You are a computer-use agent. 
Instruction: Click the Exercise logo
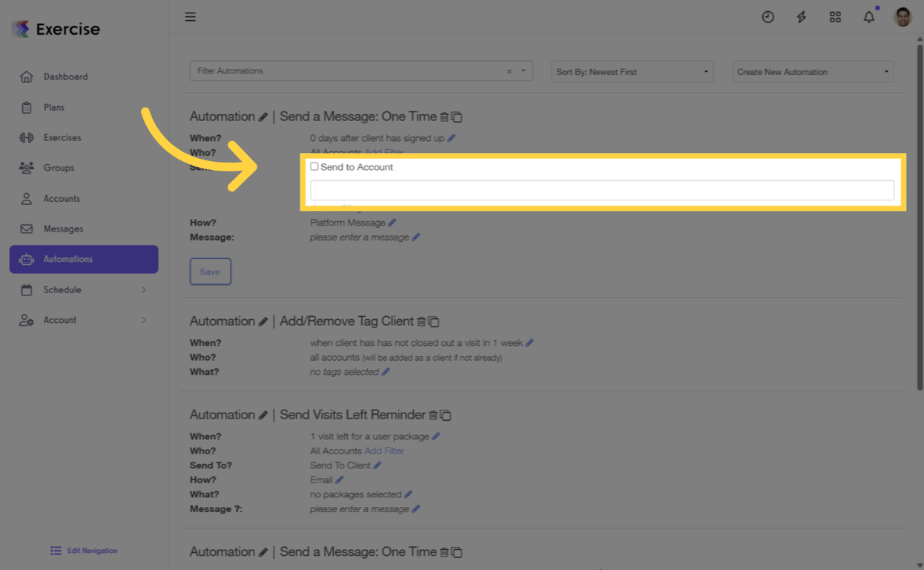point(56,29)
